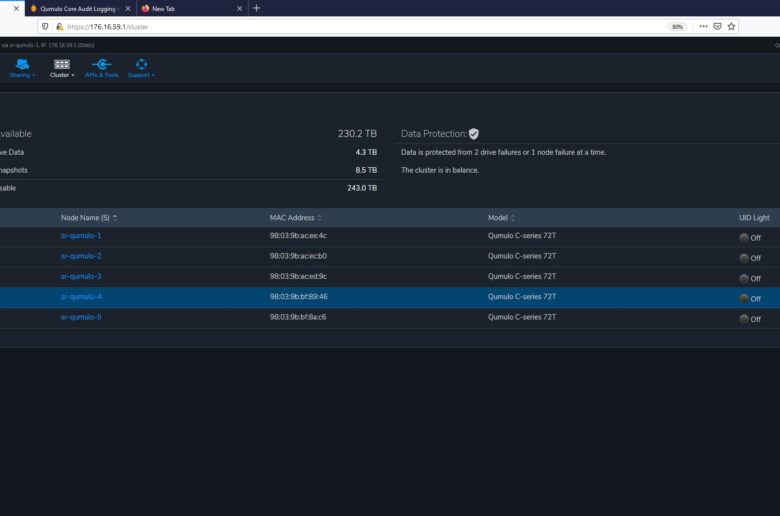Open node sr-qumulo-3 link
780x516 pixels.
(81, 276)
